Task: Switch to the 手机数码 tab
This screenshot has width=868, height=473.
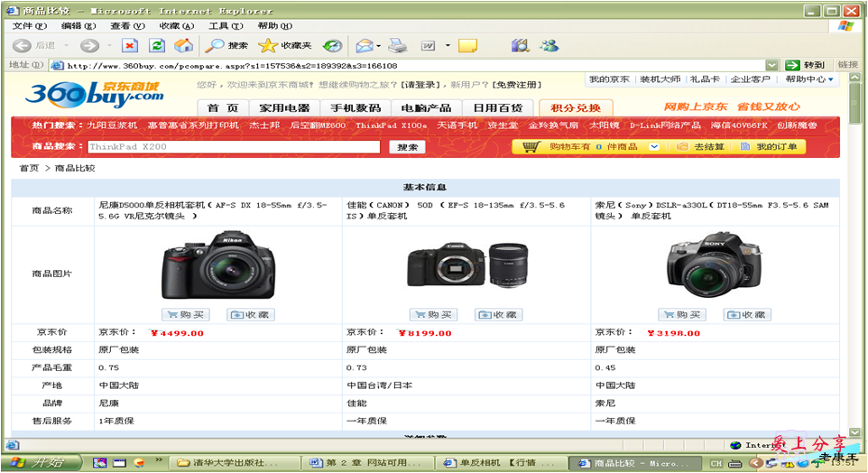Action: [x=356, y=108]
